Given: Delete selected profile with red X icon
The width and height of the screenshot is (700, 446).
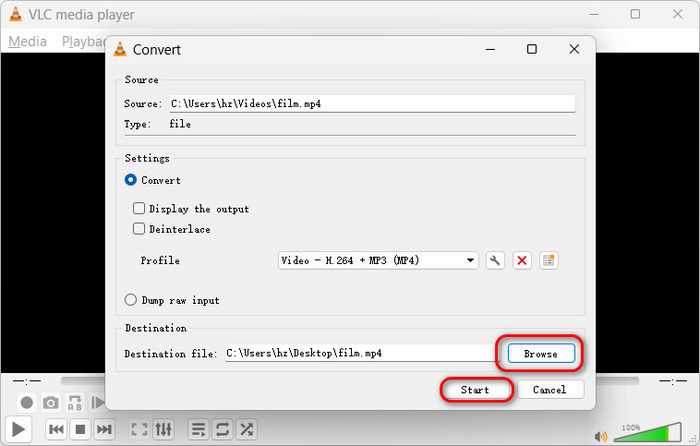Looking at the screenshot, I should 521,260.
